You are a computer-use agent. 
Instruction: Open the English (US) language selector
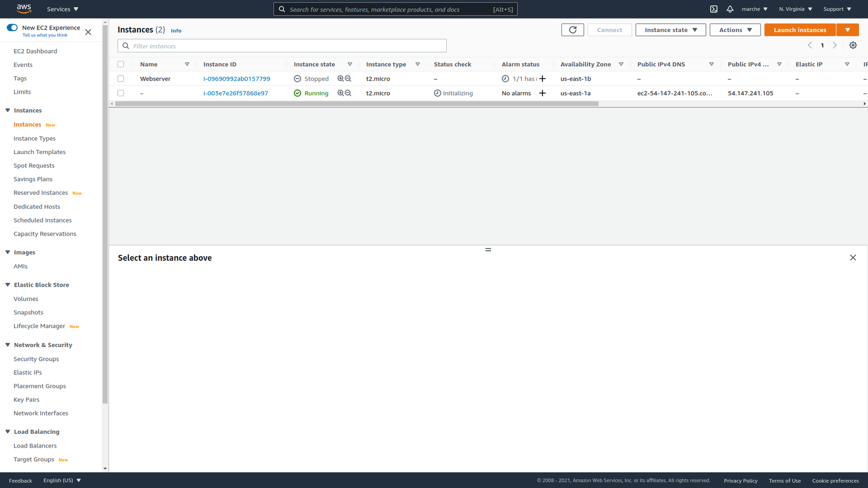coord(62,480)
